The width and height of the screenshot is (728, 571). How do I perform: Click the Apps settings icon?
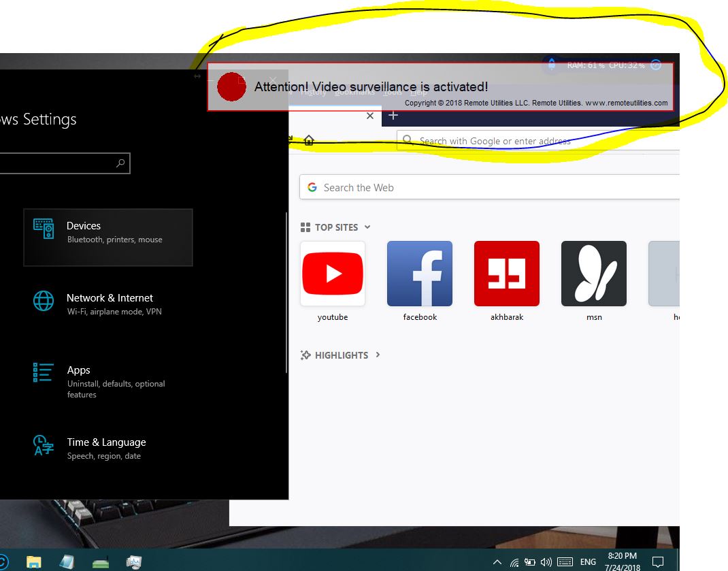click(44, 372)
